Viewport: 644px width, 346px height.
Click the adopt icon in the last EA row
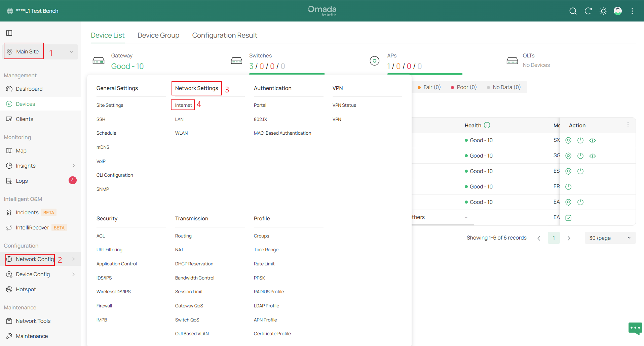point(568,218)
